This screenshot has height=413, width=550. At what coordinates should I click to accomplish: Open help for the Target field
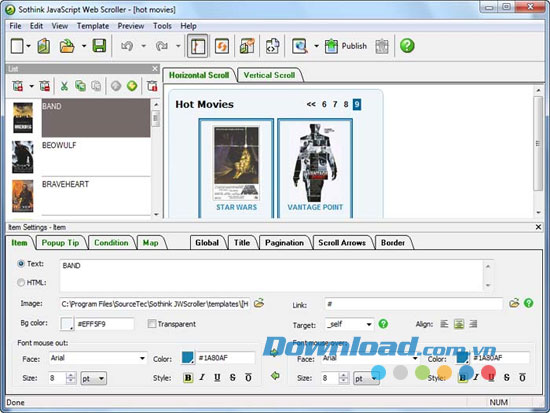click(383, 324)
